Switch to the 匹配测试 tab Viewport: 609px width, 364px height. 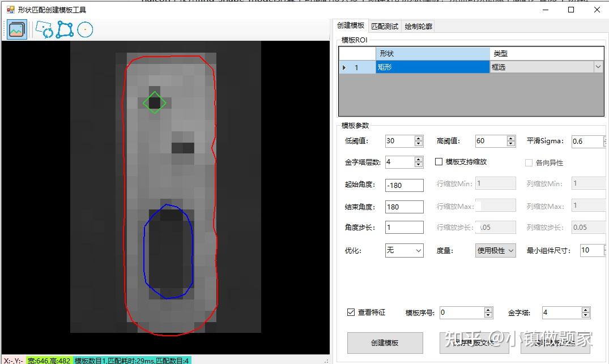[x=385, y=25]
